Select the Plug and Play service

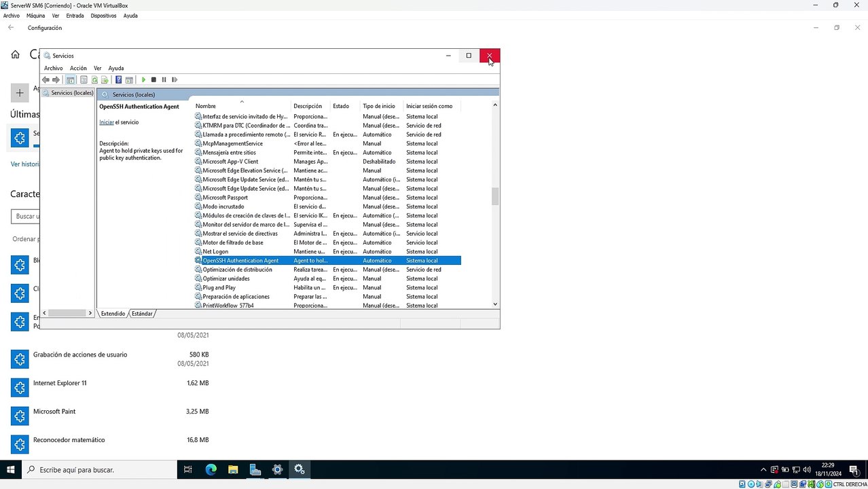tap(327, 287)
